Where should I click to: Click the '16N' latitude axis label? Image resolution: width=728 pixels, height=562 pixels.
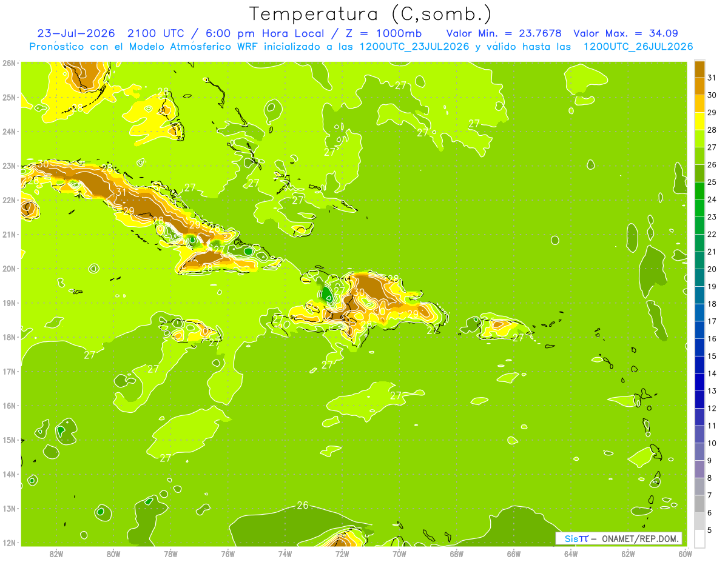[x=9, y=406]
